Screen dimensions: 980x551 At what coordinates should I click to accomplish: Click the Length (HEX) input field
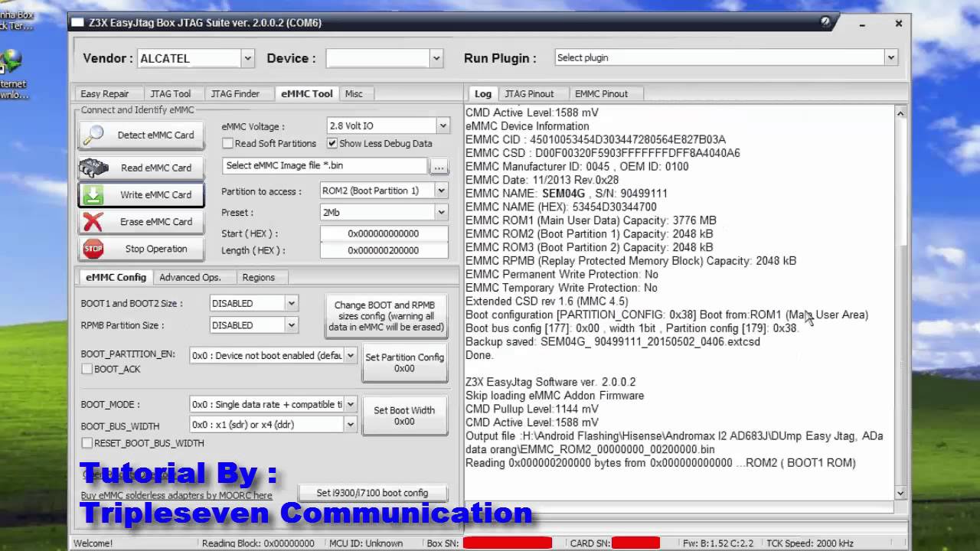click(x=384, y=250)
